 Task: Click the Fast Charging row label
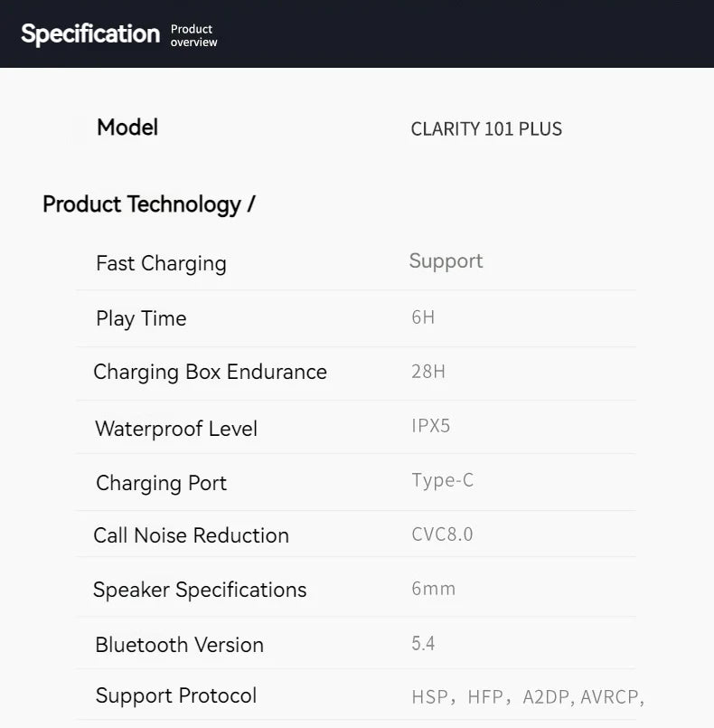[161, 264]
